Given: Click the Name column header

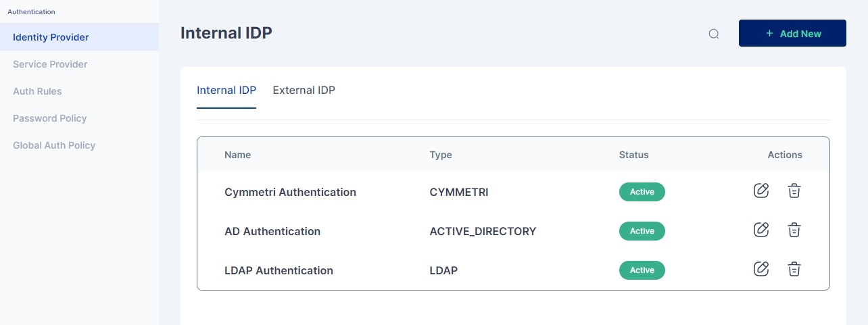Looking at the screenshot, I should [x=237, y=155].
